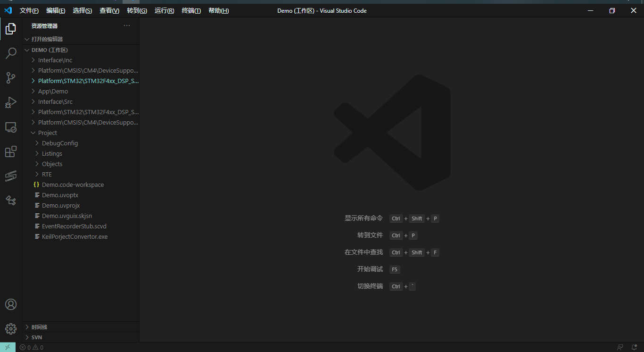Open the 编辑(E) menu

(x=56, y=10)
